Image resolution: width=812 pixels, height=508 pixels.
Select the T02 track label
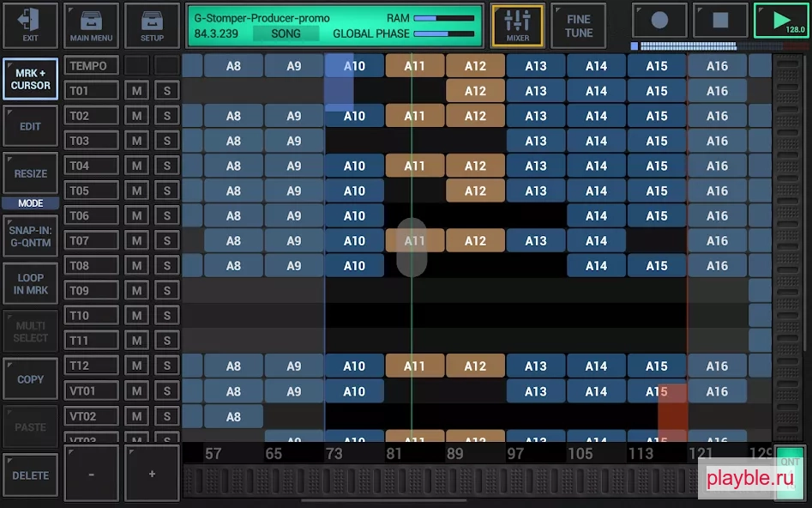[91, 116]
